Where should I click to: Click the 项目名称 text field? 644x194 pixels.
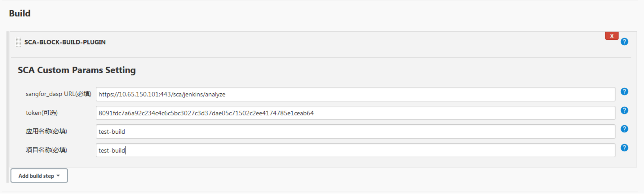(355, 150)
